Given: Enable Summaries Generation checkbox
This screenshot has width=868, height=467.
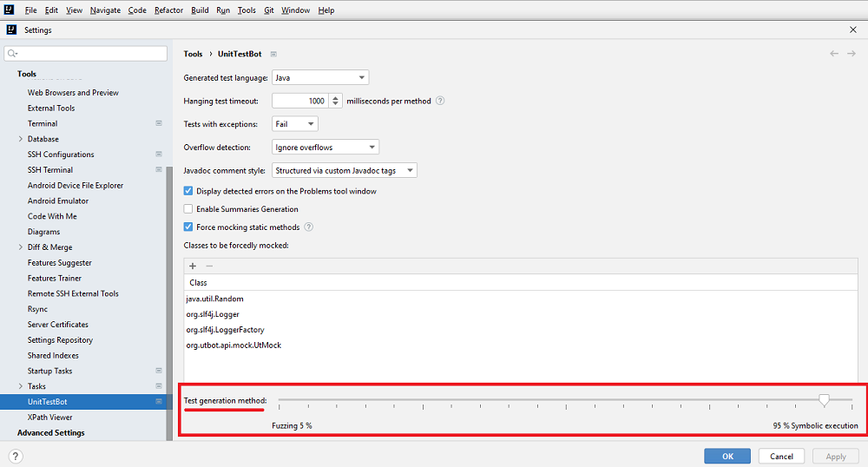Looking at the screenshot, I should (188, 209).
